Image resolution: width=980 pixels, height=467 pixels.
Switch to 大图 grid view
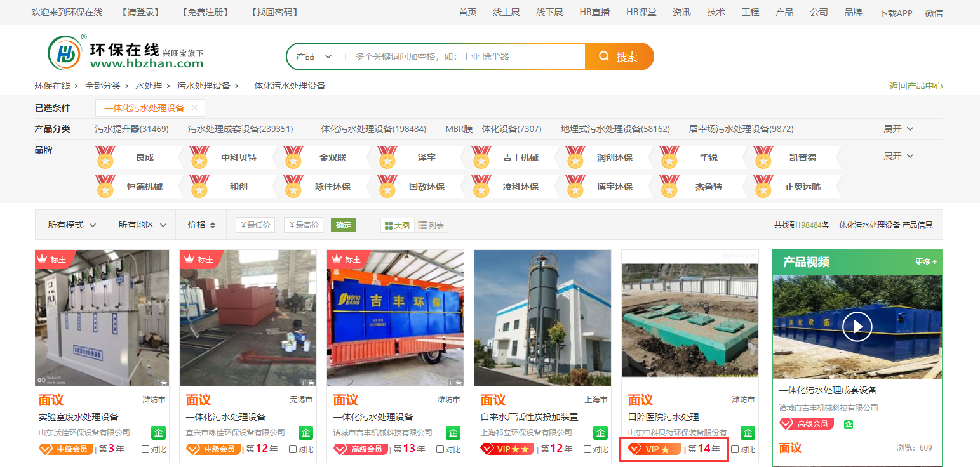pos(397,225)
